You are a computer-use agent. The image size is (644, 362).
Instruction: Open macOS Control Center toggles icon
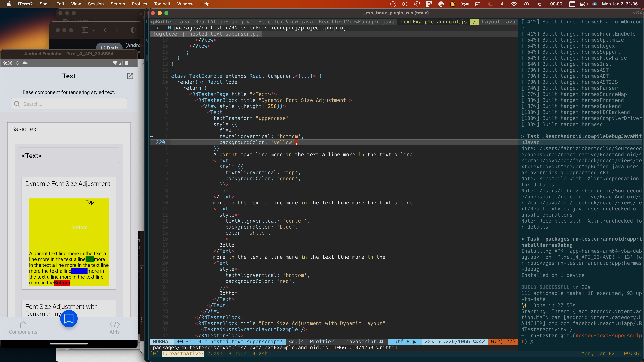[582, 4]
